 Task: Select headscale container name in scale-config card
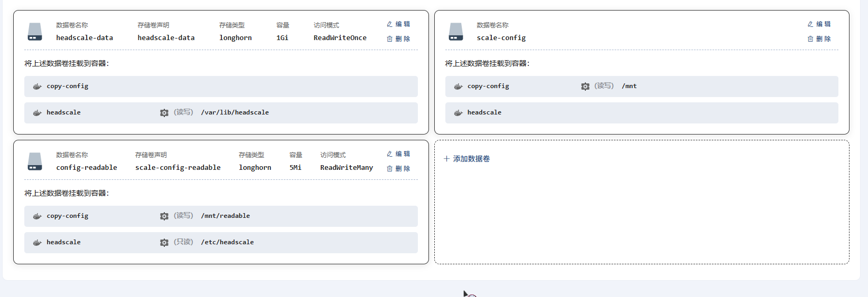(x=484, y=112)
